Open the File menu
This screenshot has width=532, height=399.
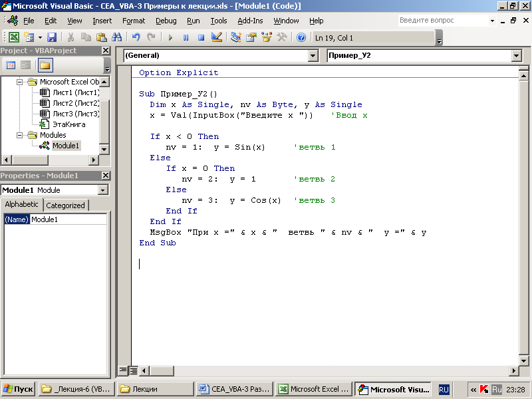tap(29, 21)
